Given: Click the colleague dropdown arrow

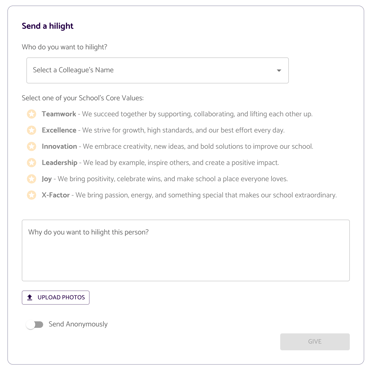Looking at the screenshot, I should tap(279, 70).
